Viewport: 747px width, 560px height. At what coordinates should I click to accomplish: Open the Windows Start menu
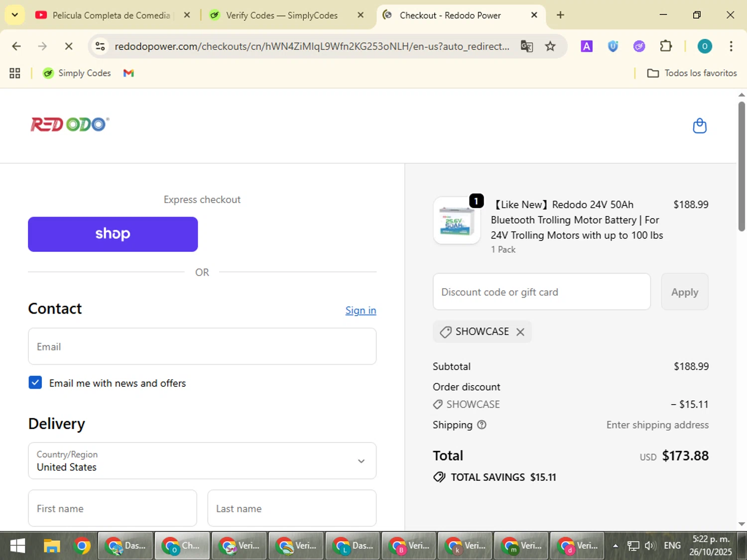tap(17, 546)
